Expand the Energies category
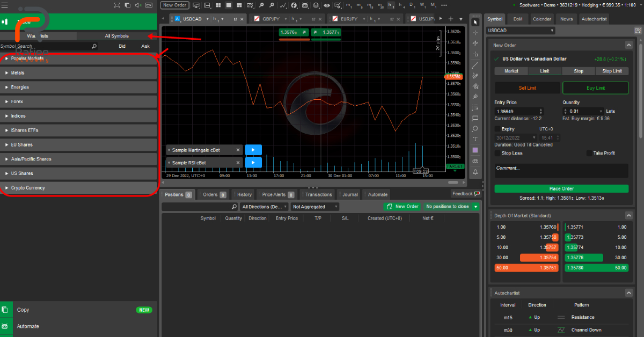 [x=79, y=87]
